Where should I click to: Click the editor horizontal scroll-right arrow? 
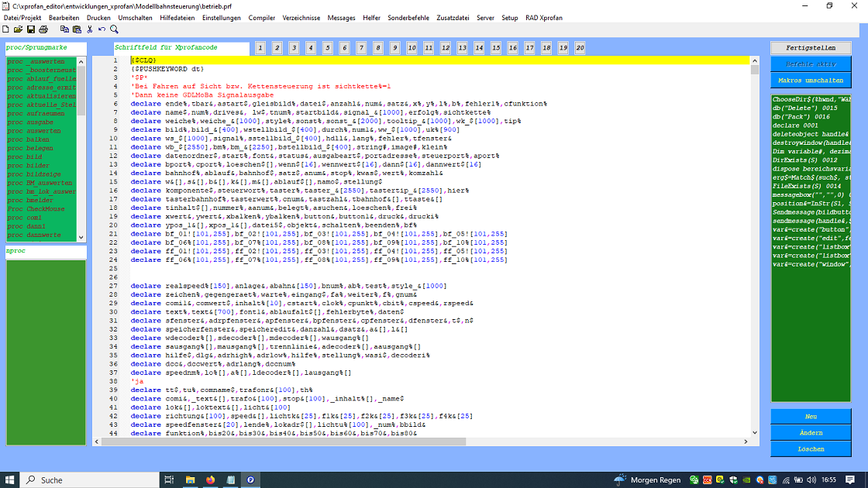(746, 442)
